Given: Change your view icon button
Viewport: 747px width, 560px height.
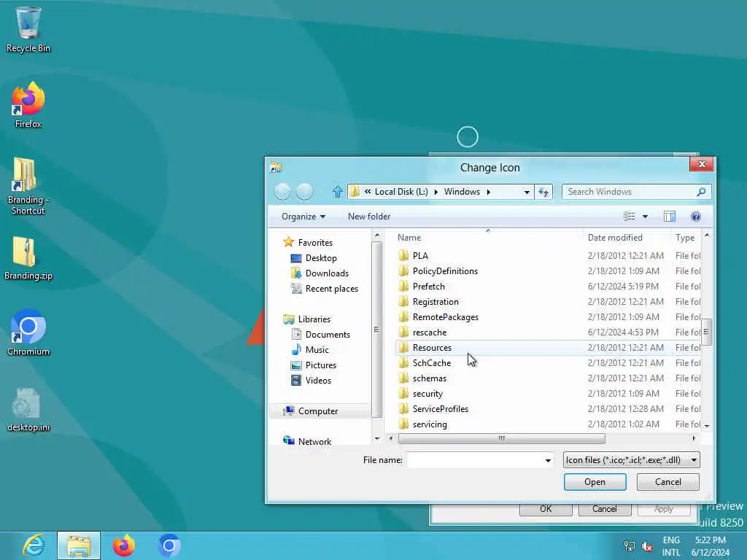Looking at the screenshot, I should 630,217.
